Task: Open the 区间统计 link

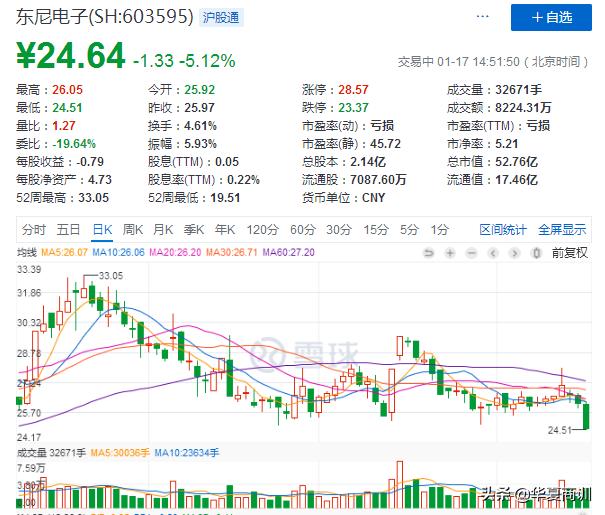Action: pos(503,230)
